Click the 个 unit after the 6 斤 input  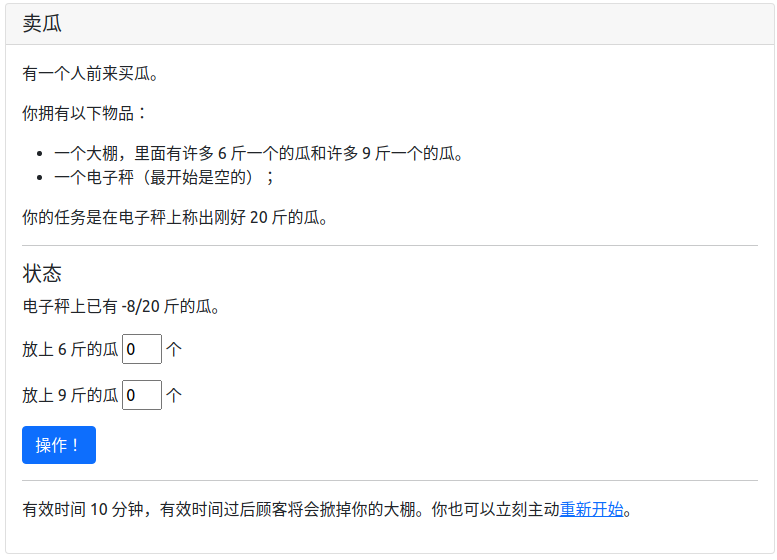[174, 350]
